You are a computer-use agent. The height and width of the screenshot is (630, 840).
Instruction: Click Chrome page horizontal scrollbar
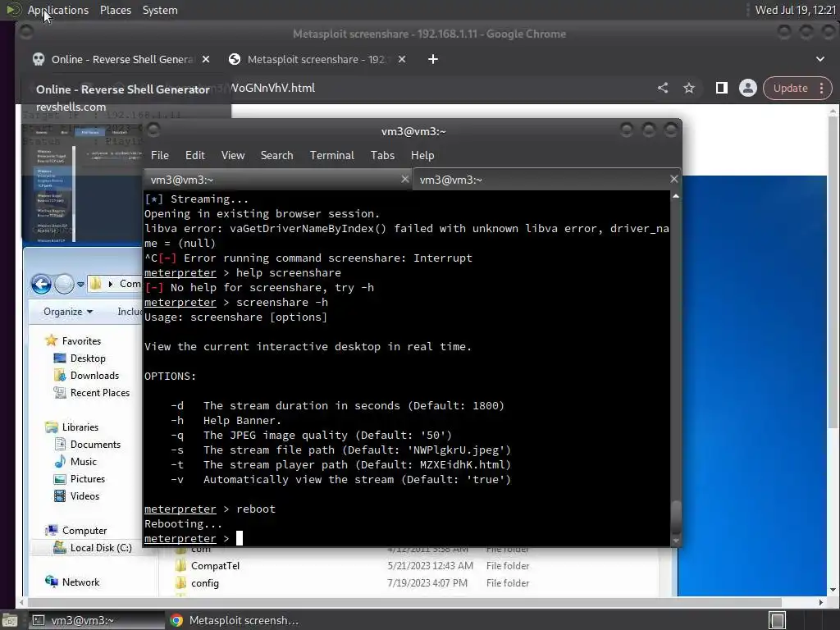404,602
